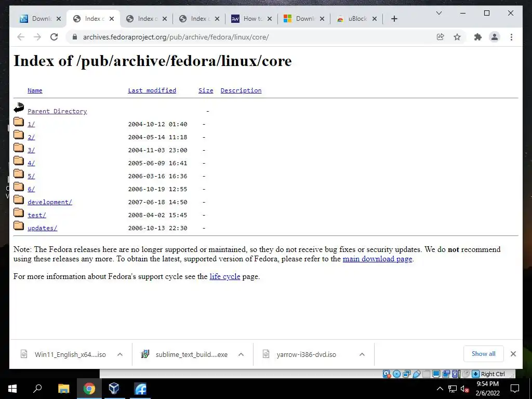Screen dimensions: 532x399
Task: Click the muted volume tray icon
Action: (464, 389)
